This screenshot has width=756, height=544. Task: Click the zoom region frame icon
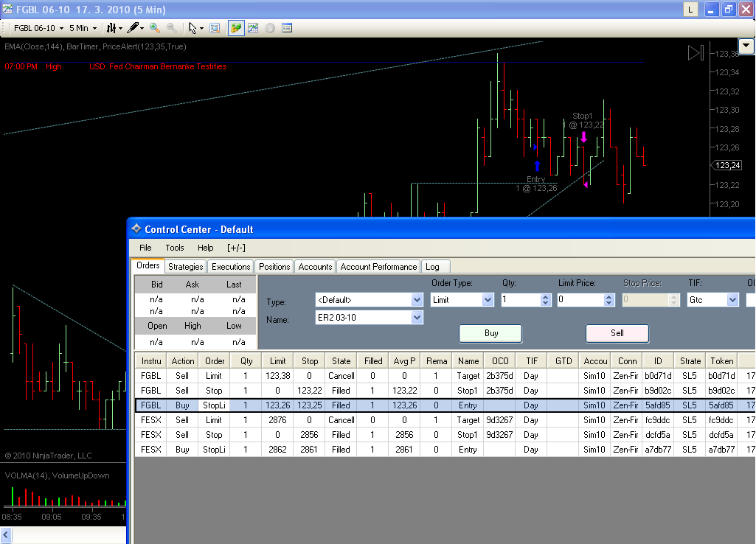(215, 28)
